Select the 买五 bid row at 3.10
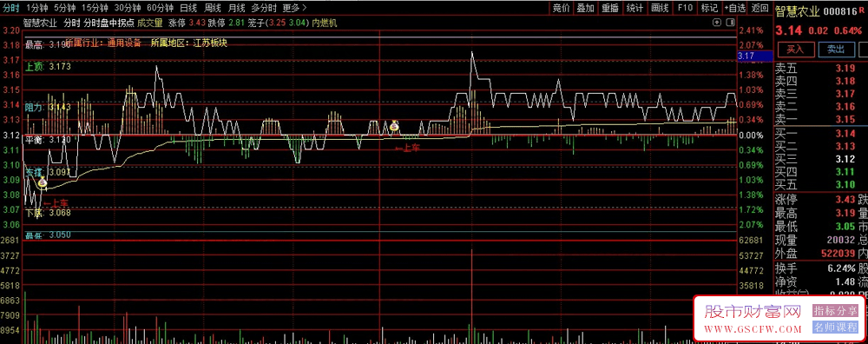The height and width of the screenshot is (344, 868). point(819,184)
